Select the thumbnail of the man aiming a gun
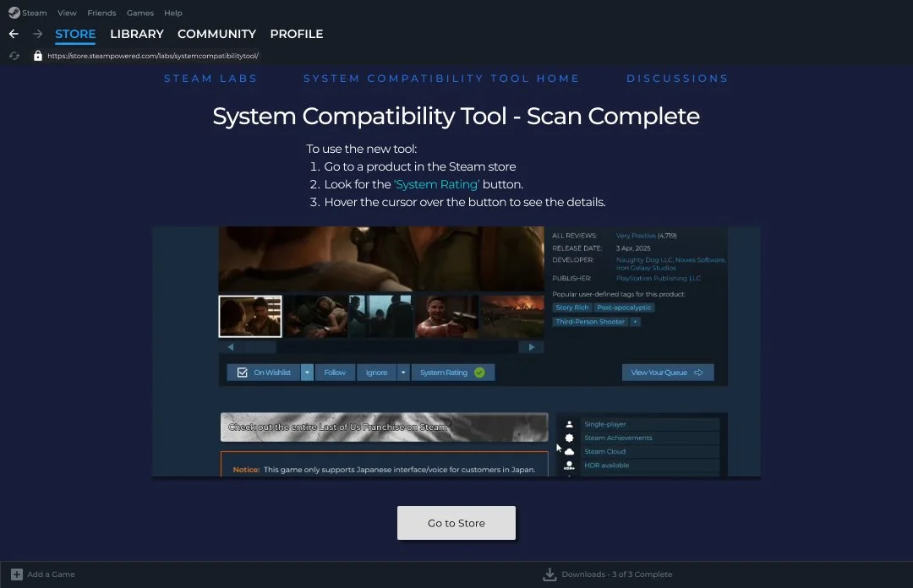This screenshot has height=588, width=913. [x=446, y=317]
